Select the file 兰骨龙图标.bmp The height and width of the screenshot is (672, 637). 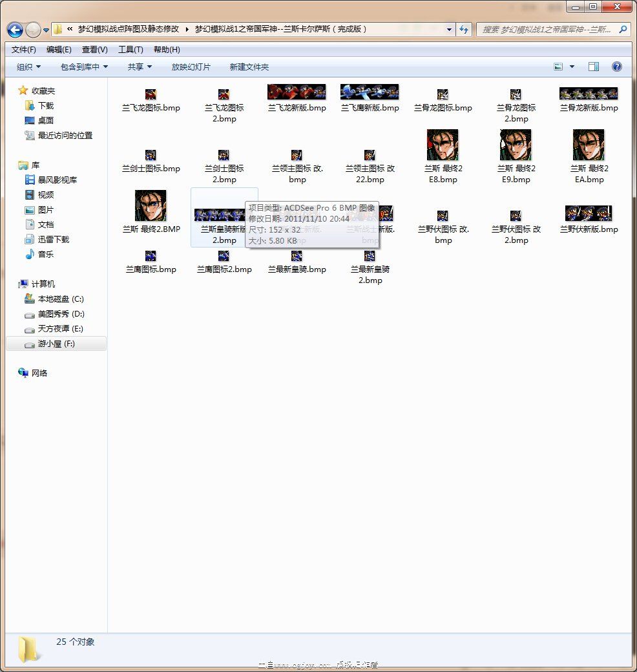443,101
